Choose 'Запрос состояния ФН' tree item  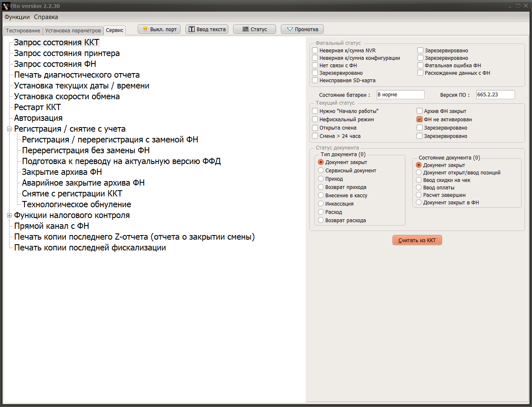[x=55, y=64]
